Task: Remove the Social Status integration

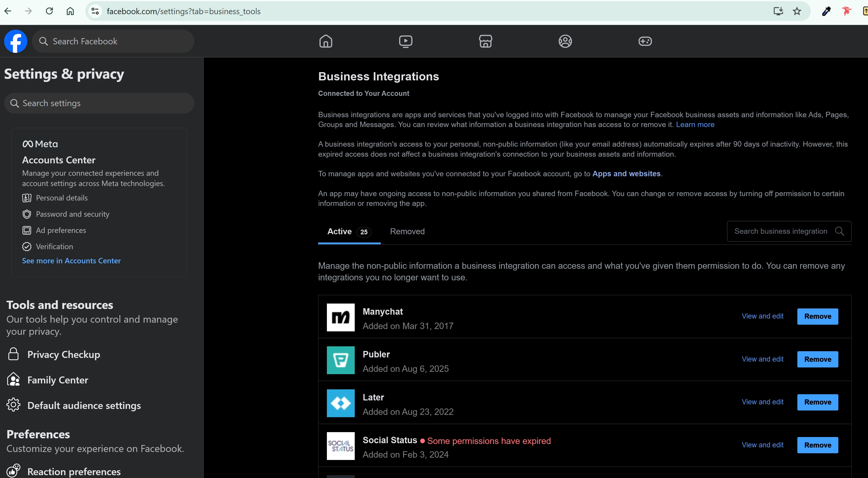Action: pos(817,445)
